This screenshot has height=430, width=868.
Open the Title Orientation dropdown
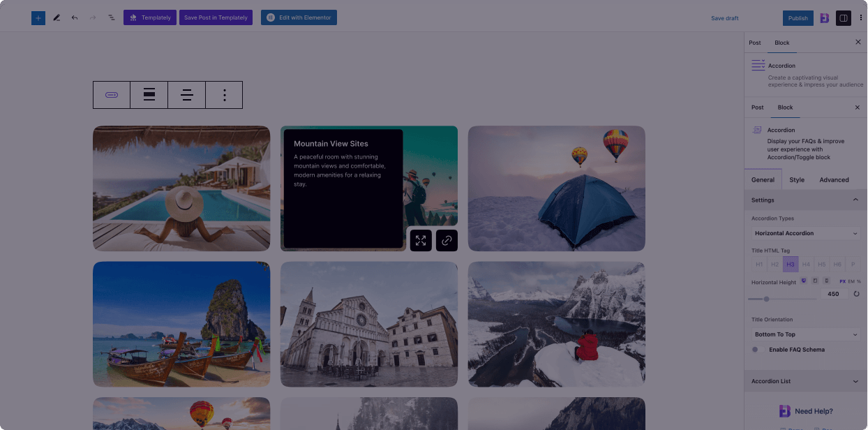[x=806, y=334]
